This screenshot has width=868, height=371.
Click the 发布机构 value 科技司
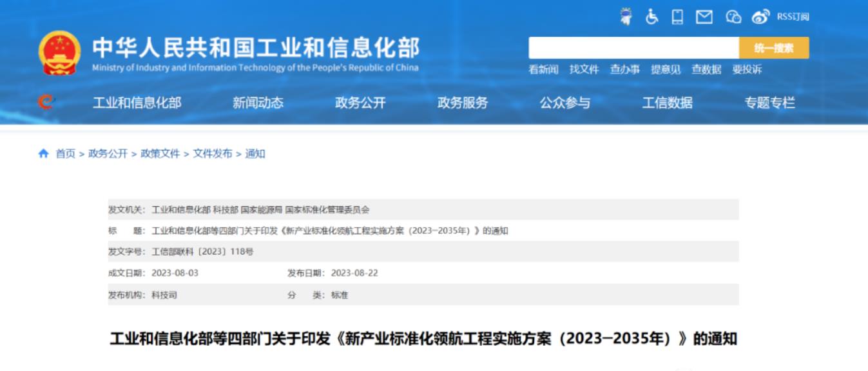click(x=164, y=294)
